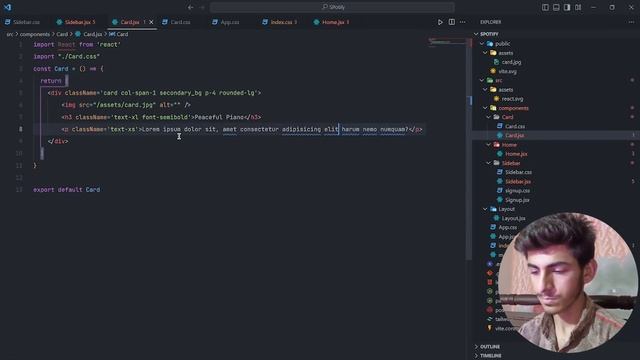Expand the TIMELINE section

pyautogui.click(x=490, y=356)
